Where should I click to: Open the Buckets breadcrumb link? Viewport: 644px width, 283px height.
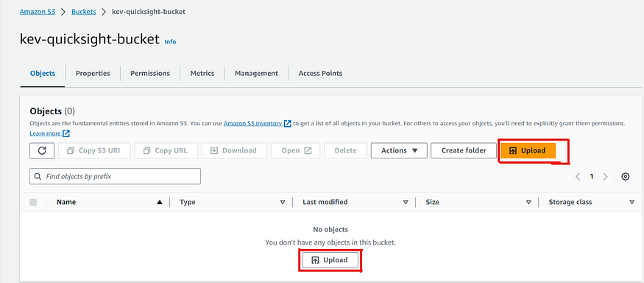click(83, 12)
